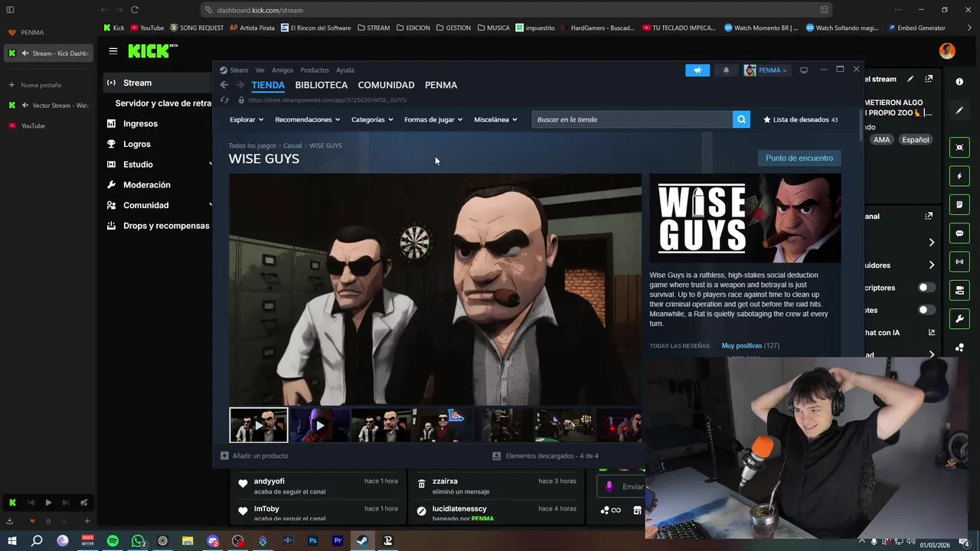This screenshot has height=551, width=980.
Task: Click the lightning bolt quick-action icon
Action: coord(959,176)
